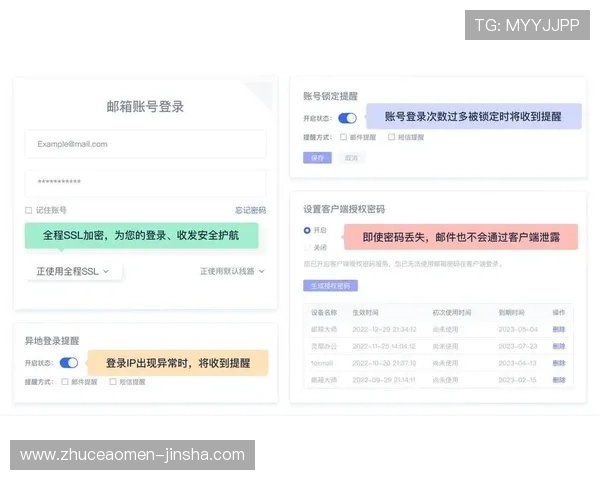
Task: Expand the 正使用全程SSL dropdown
Action: tap(73, 271)
